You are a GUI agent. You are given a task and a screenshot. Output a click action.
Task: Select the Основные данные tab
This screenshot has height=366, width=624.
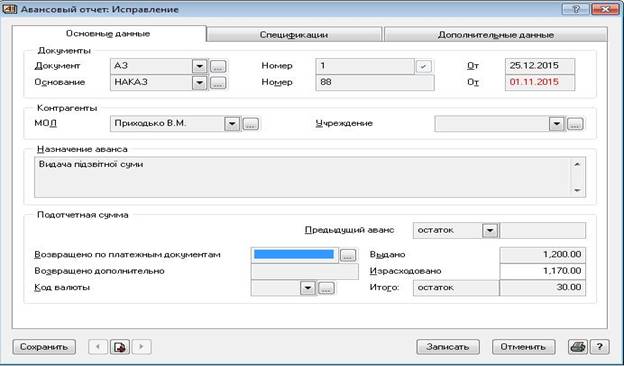[x=108, y=34]
